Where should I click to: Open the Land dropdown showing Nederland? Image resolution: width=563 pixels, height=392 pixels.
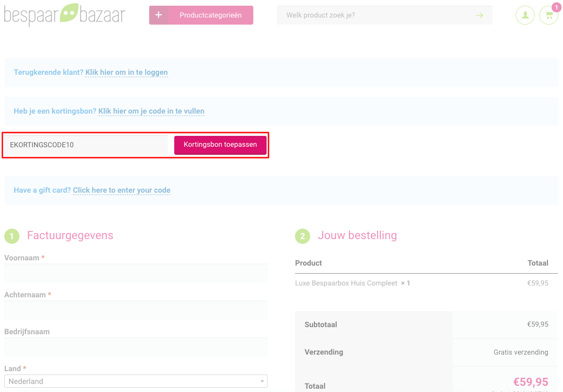coord(136,381)
